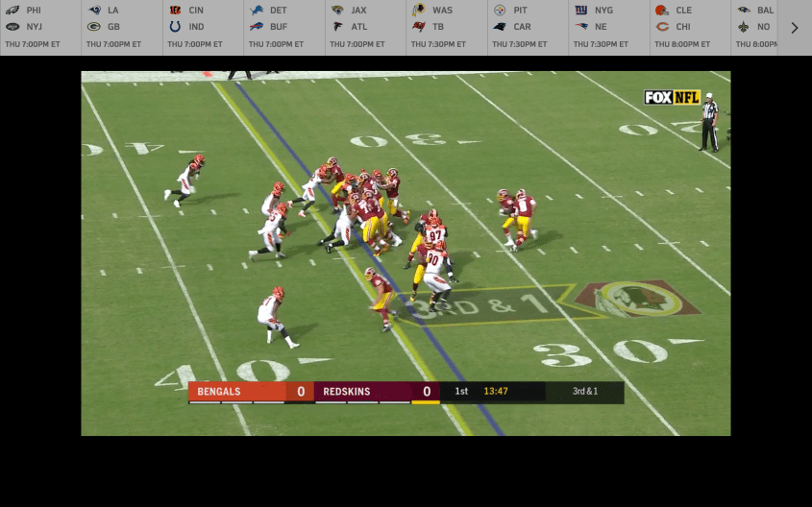Open the LA team abbreviation link

(113, 11)
